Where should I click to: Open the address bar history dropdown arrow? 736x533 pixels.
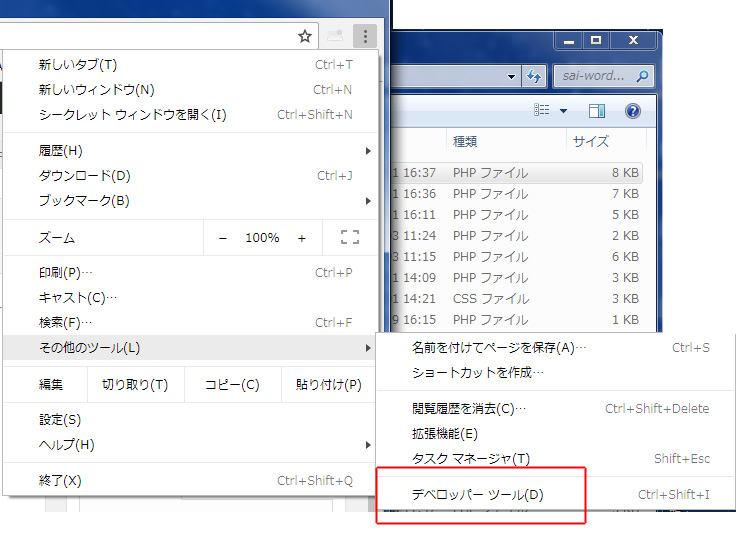point(512,76)
